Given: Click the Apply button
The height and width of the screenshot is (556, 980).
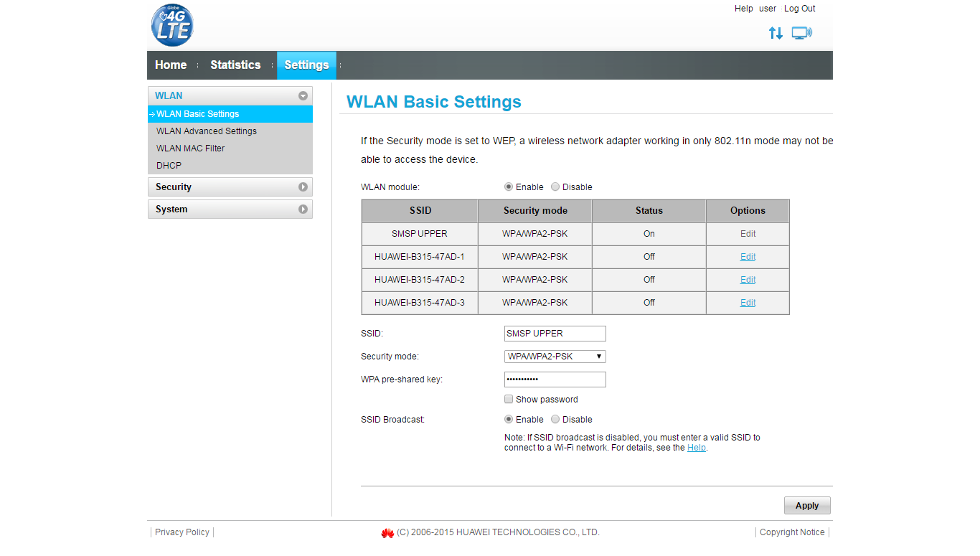Looking at the screenshot, I should point(806,505).
